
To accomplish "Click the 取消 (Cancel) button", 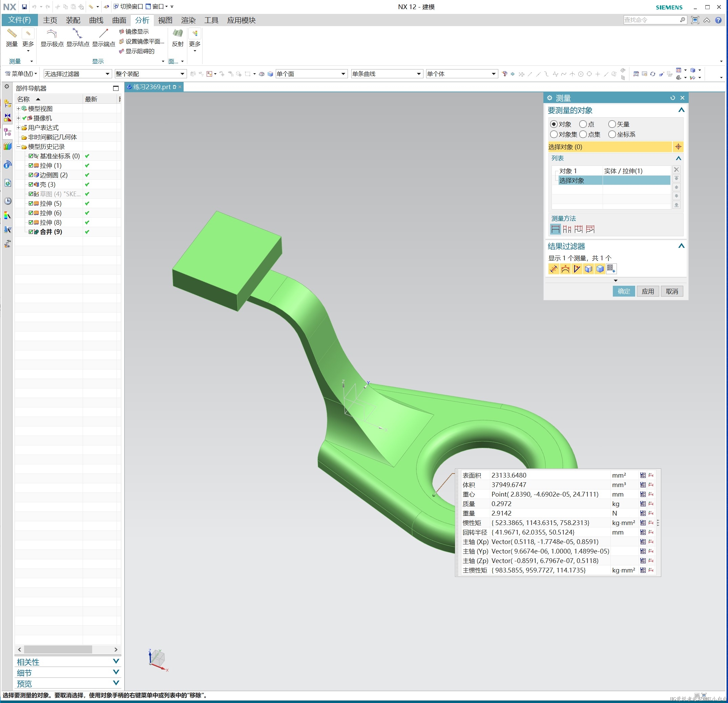I will point(672,291).
